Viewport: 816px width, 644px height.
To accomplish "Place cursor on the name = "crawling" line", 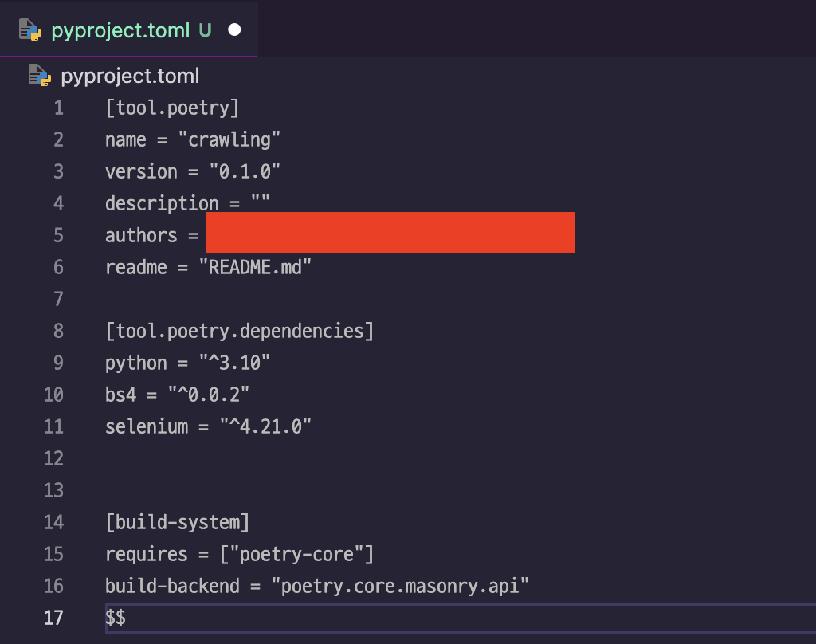I will (x=193, y=139).
